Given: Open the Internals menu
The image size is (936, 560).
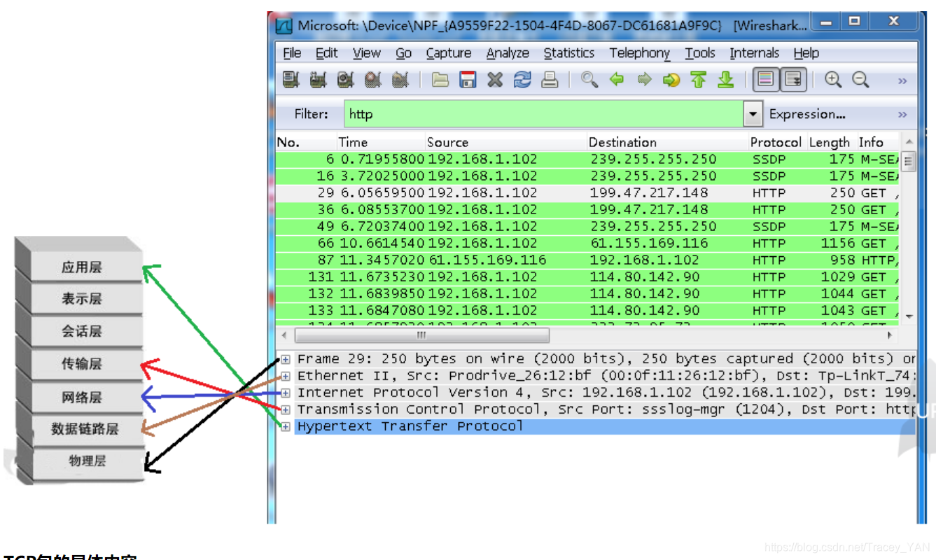Looking at the screenshot, I should tap(754, 53).
